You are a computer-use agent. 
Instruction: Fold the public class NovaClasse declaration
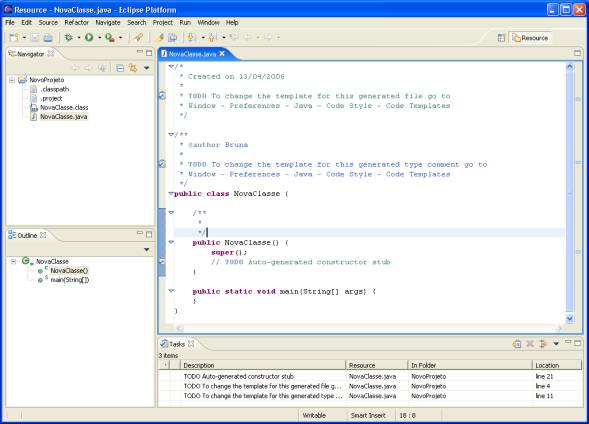171,193
